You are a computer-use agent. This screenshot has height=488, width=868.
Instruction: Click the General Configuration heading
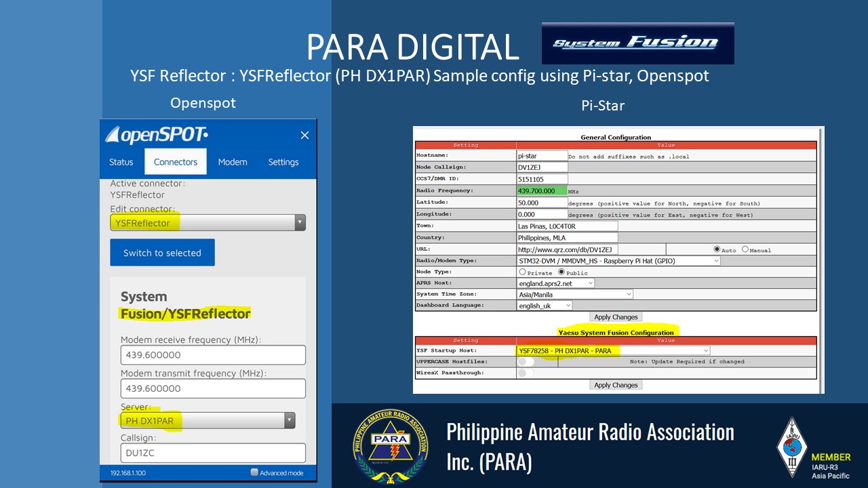point(616,137)
